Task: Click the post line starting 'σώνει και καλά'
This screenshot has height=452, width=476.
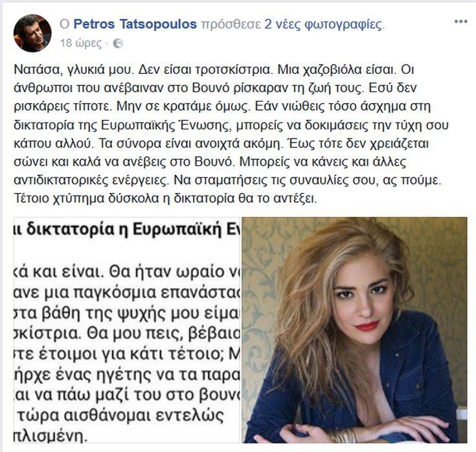Action: pyautogui.click(x=210, y=162)
